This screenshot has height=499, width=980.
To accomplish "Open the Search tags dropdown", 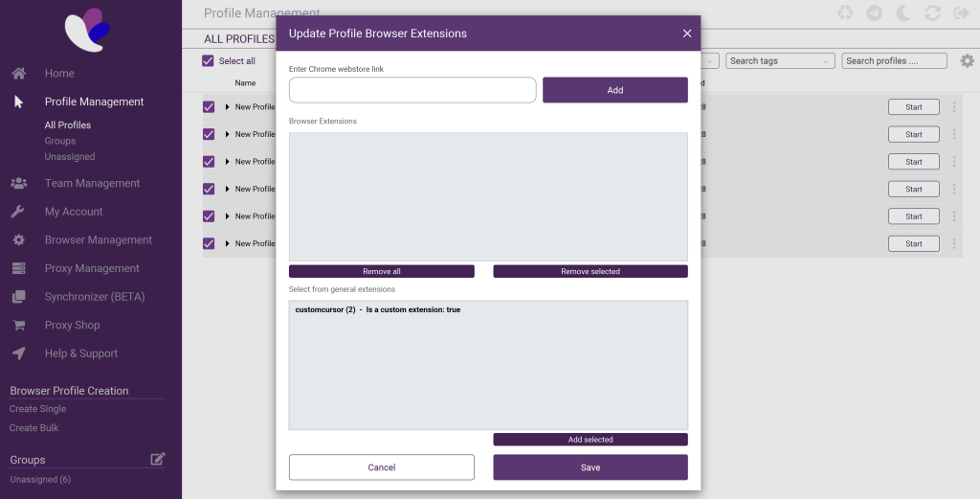I will click(x=780, y=61).
